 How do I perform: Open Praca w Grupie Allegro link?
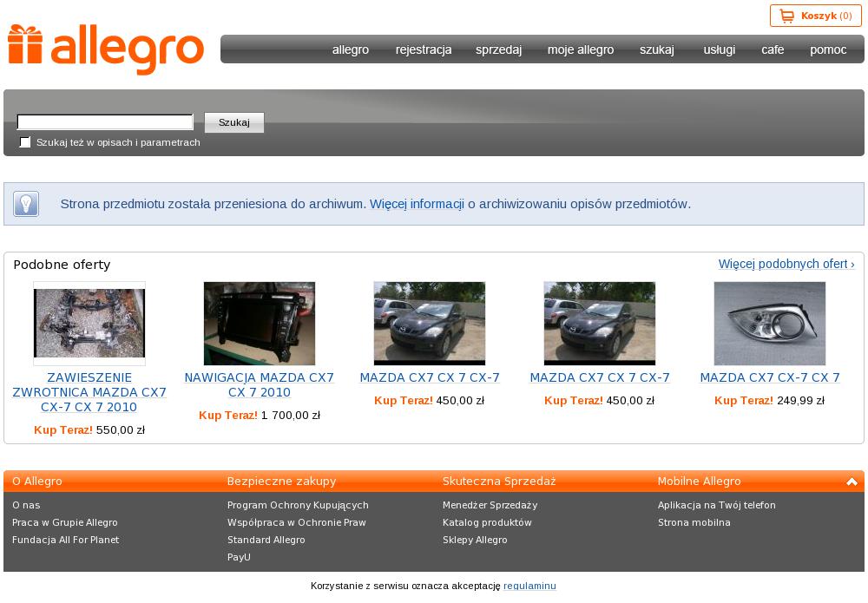(65, 522)
